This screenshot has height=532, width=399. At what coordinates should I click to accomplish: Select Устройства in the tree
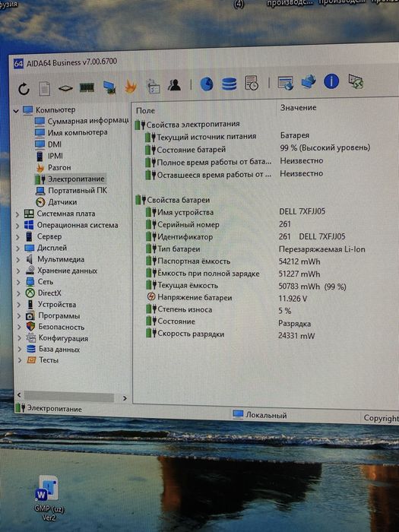pos(51,305)
